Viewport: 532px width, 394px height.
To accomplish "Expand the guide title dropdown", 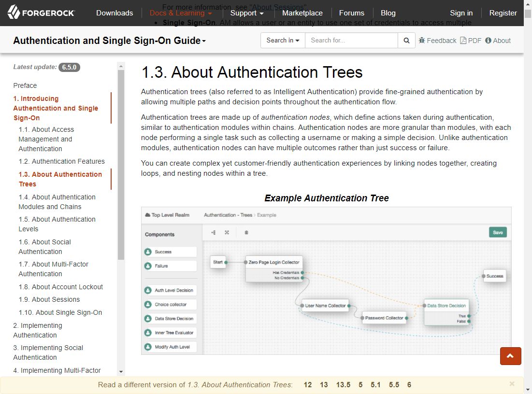I will [110, 41].
